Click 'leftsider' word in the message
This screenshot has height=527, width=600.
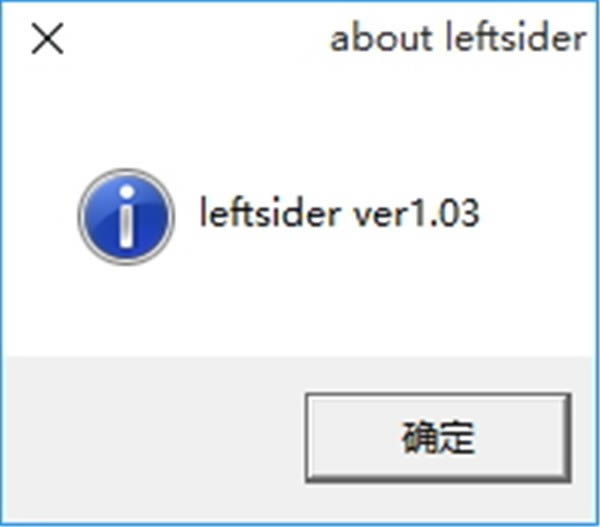coord(270,213)
